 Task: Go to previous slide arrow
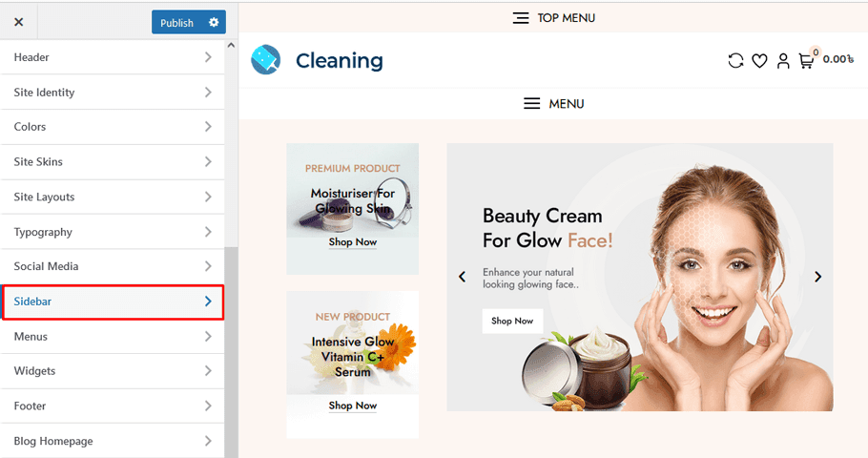point(463,277)
